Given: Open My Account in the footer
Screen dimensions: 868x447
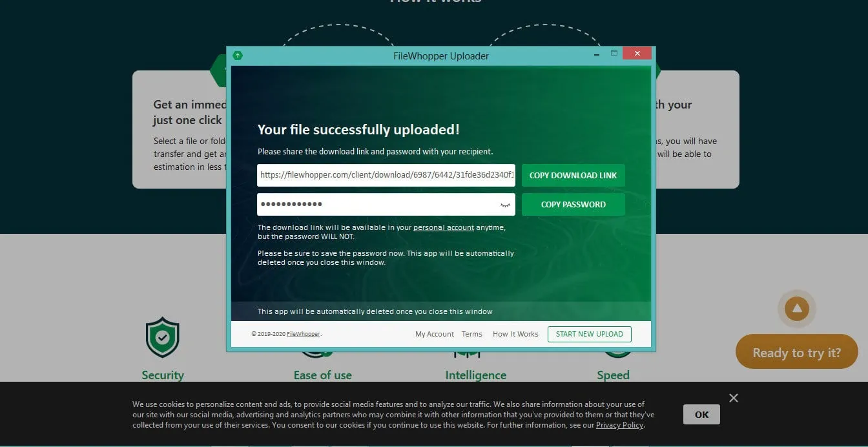Looking at the screenshot, I should click(435, 334).
